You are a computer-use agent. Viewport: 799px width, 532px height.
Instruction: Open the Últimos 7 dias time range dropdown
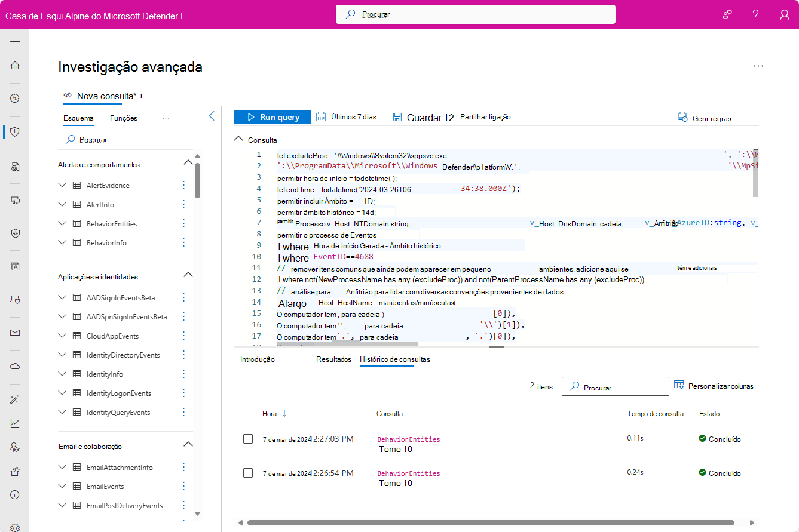(x=347, y=117)
